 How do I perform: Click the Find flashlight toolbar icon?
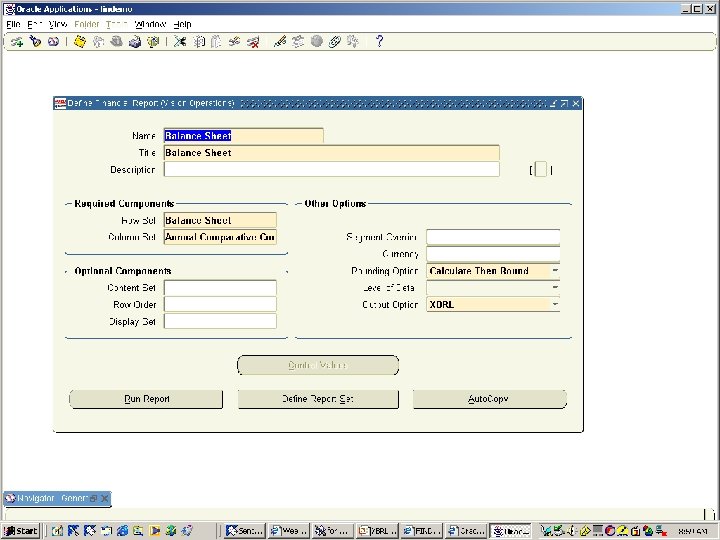[x=35, y=42]
